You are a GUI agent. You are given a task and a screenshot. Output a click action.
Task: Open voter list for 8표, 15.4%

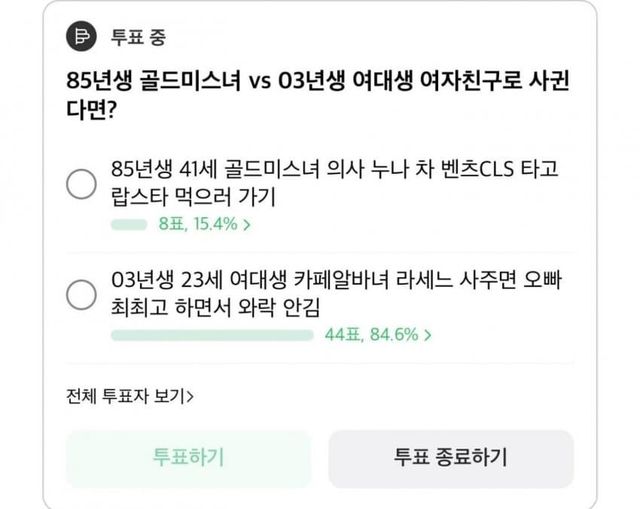(x=198, y=225)
